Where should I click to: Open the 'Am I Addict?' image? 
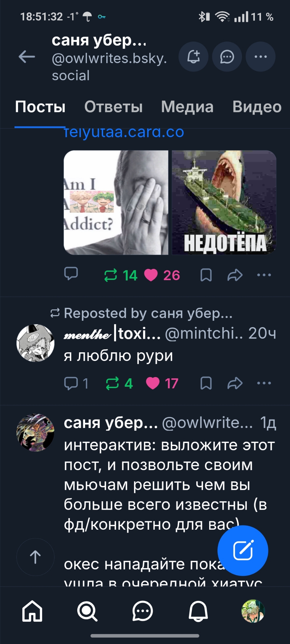[x=116, y=203]
